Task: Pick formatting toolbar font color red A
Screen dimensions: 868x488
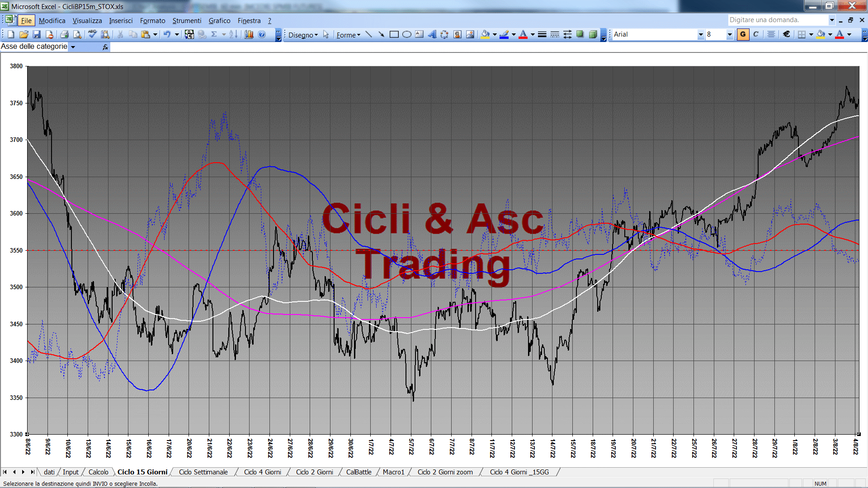Action: point(840,34)
